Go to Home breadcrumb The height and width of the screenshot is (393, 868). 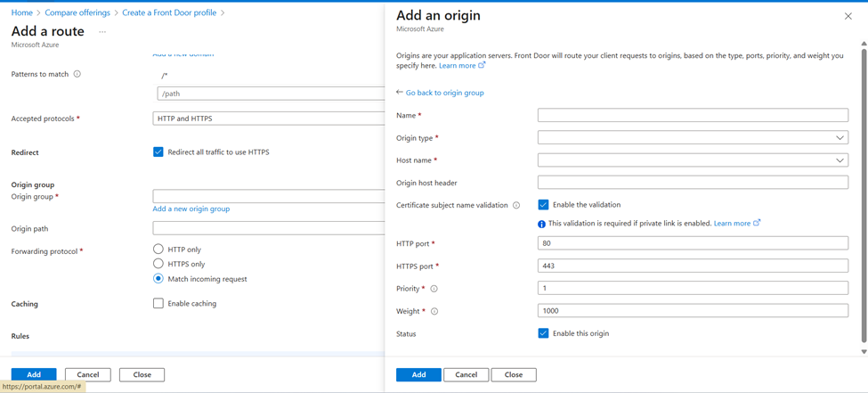[21, 12]
